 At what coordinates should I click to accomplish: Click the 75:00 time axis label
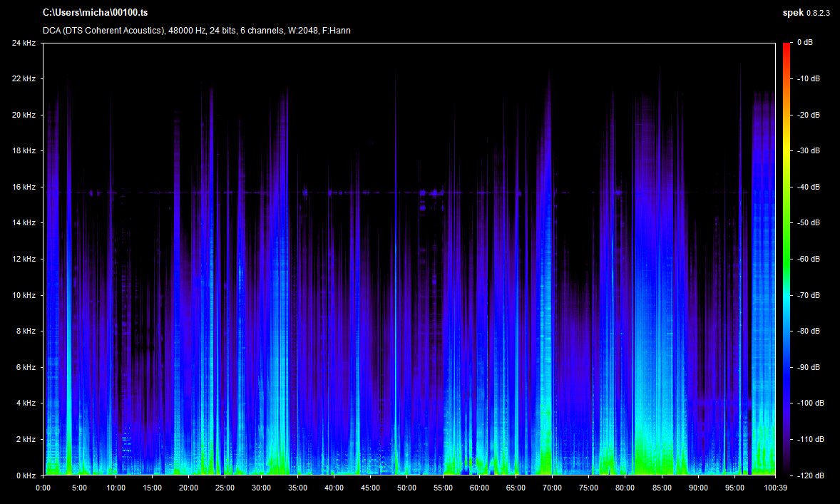(588, 488)
